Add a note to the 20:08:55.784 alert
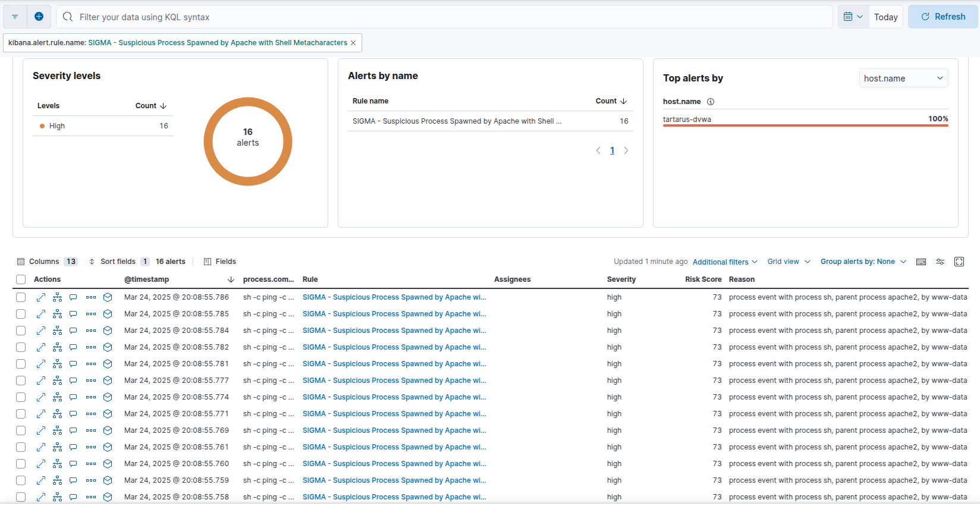The height and width of the screenshot is (506, 980). tap(73, 331)
